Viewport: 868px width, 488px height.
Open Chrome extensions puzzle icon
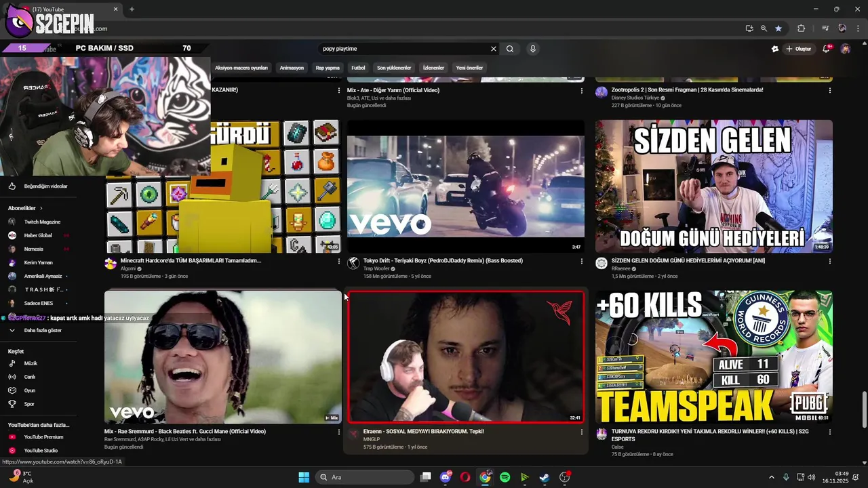802,28
